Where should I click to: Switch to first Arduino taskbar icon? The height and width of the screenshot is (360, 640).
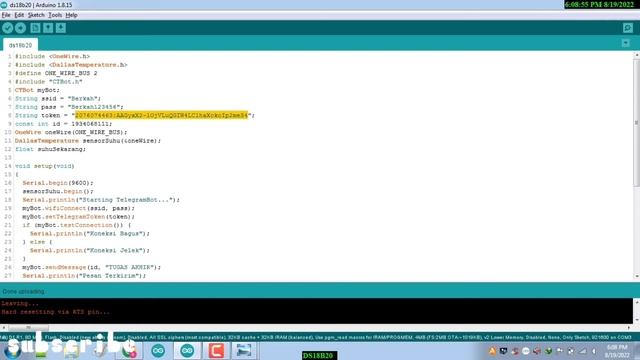[x=158, y=351]
